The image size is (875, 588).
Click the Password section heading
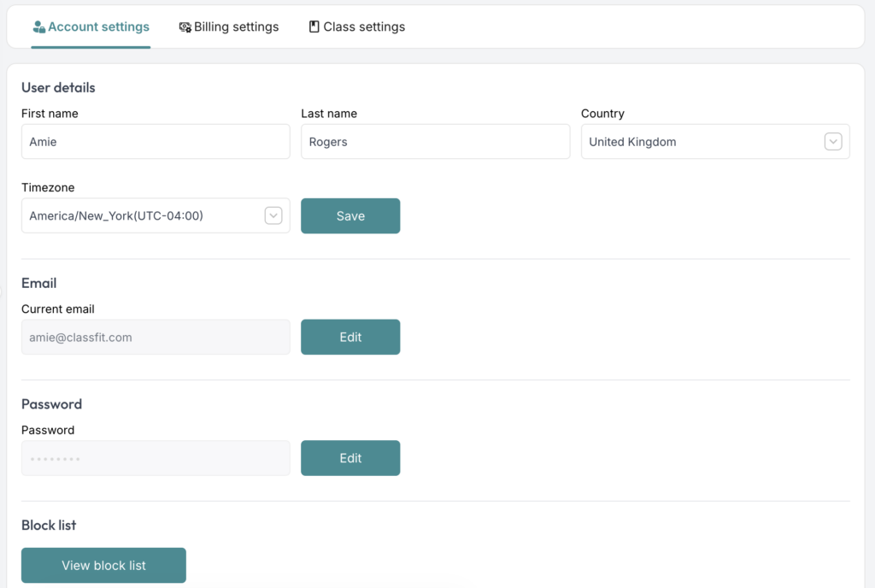click(x=52, y=404)
